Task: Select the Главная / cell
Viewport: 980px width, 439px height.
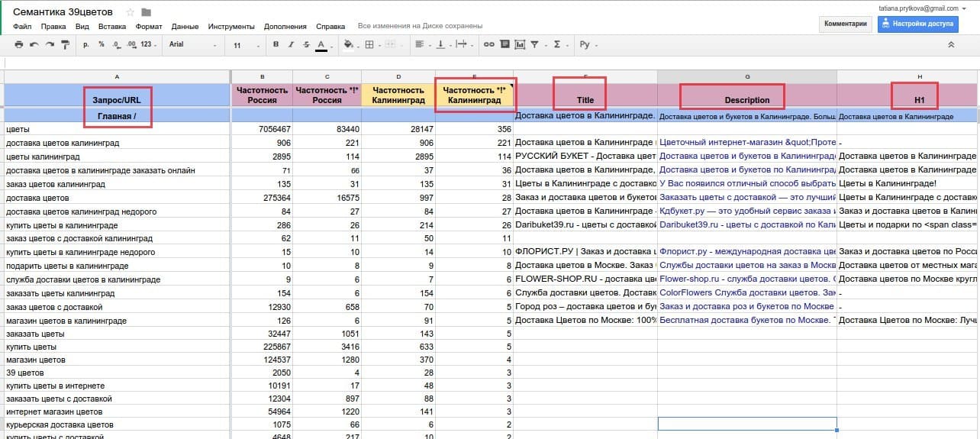Action: 117,115
